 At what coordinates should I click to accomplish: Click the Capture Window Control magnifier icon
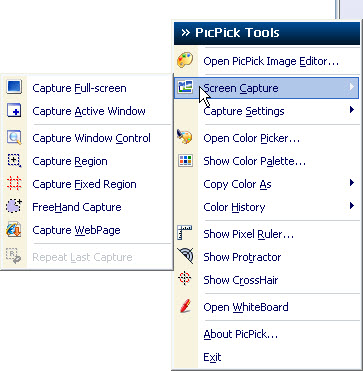pos(14,138)
